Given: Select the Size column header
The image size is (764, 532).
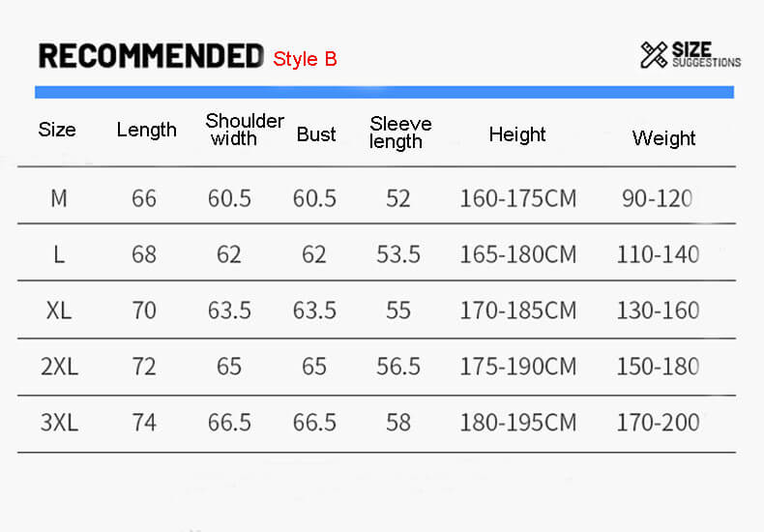Looking at the screenshot, I should click(57, 130).
